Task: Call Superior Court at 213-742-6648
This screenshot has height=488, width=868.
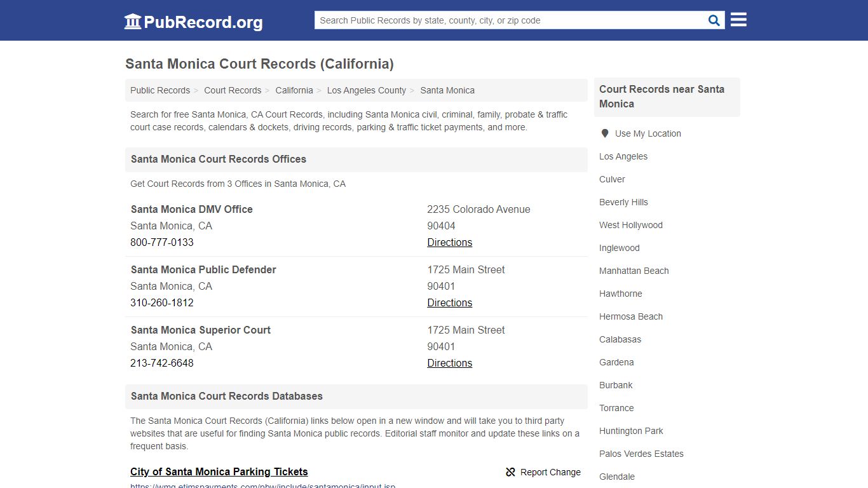Action: (x=162, y=363)
